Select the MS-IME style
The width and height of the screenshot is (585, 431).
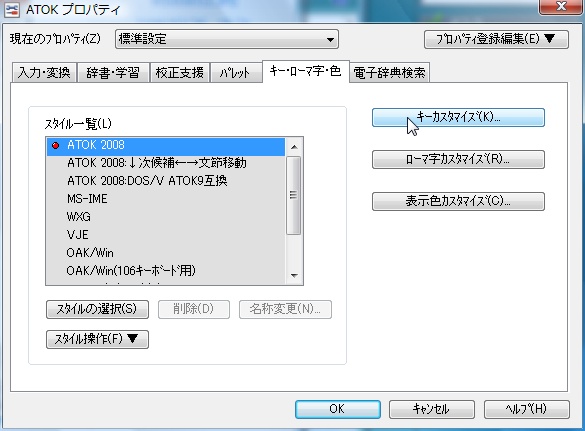point(166,199)
